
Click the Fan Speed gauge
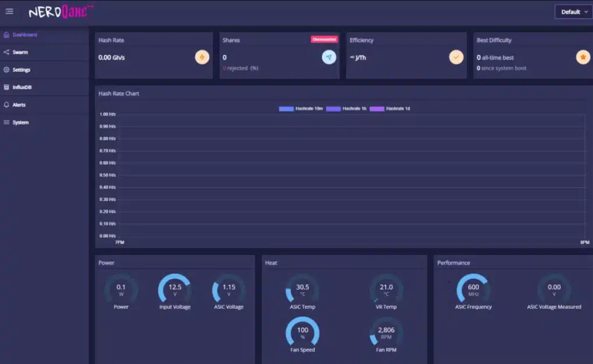[x=302, y=333]
